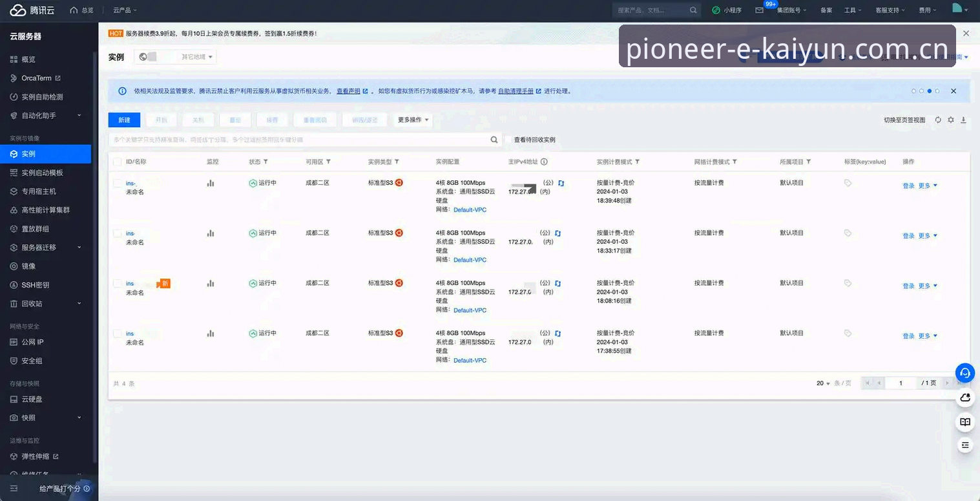Click the 新建 create instance button
The width and height of the screenshot is (980, 501).
124,120
